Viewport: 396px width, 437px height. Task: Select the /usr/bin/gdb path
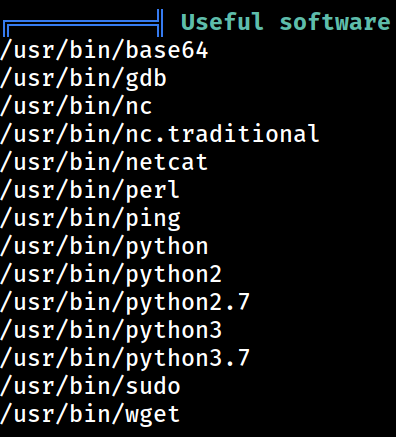pyautogui.click(x=83, y=79)
